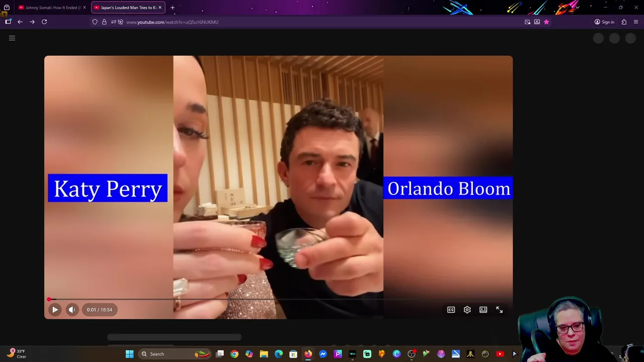Click the taskbar Search box

click(175, 354)
